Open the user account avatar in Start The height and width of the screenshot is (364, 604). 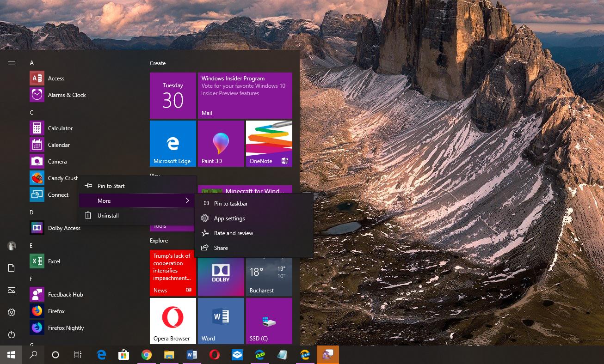pyautogui.click(x=12, y=246)
